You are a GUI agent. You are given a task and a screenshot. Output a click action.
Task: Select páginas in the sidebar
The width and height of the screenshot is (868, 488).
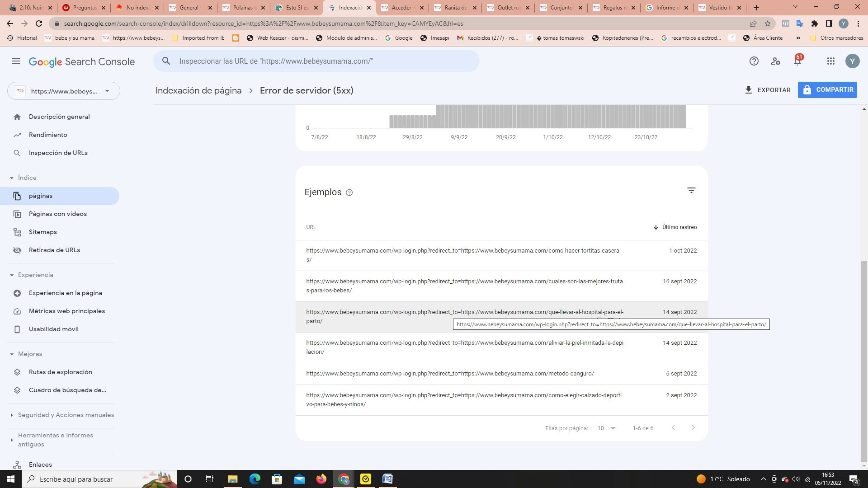pos(60,196)
